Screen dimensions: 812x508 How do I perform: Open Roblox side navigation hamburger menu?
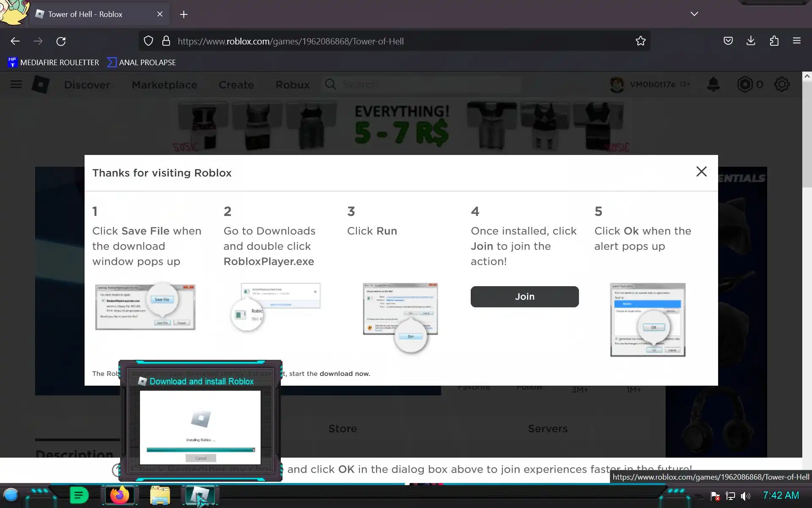click(x=16, y=84)
